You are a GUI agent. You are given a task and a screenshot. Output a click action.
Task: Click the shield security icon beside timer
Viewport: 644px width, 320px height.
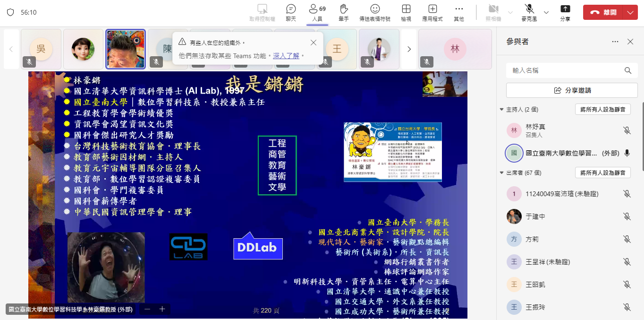pos(10,12)
